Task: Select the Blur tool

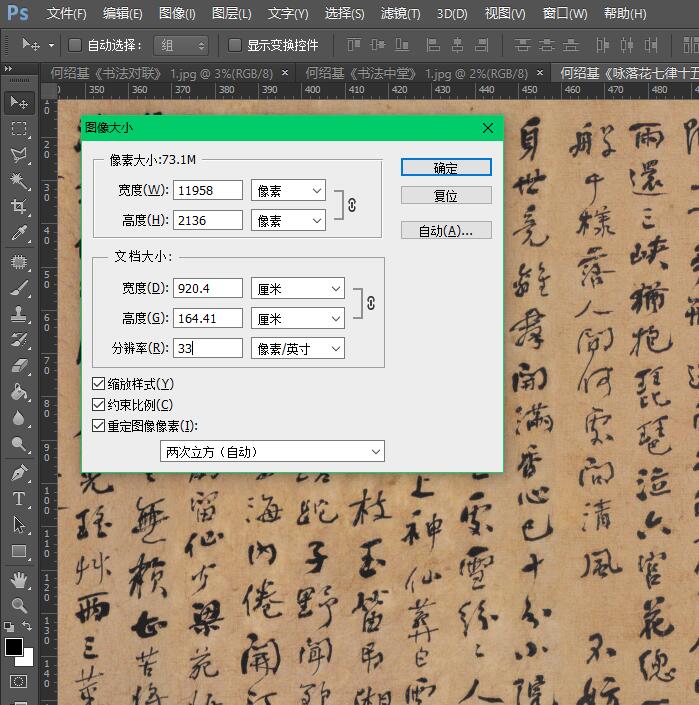Action: click(19, 418)
